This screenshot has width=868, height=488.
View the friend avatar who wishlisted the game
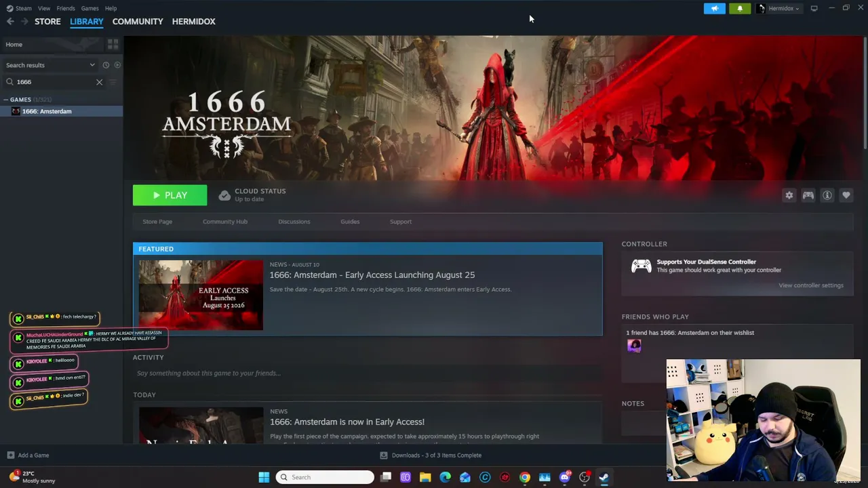point(634,346)
